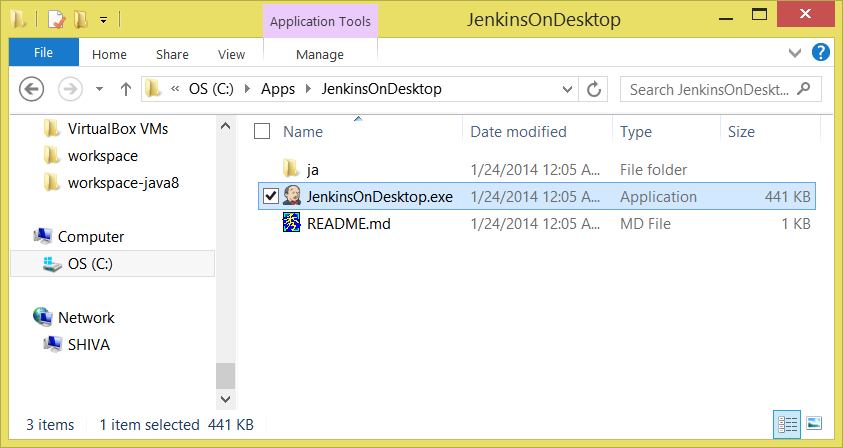The height and width of the screenshot is (448, 843).
Task: Click the Network globe icon
Action: 42,317
